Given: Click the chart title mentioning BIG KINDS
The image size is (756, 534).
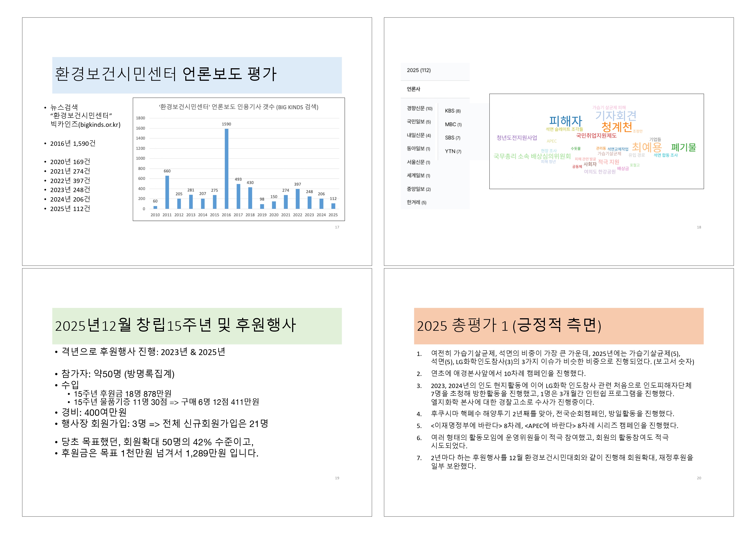Looking at the screenshot, I should coord(238,107).
